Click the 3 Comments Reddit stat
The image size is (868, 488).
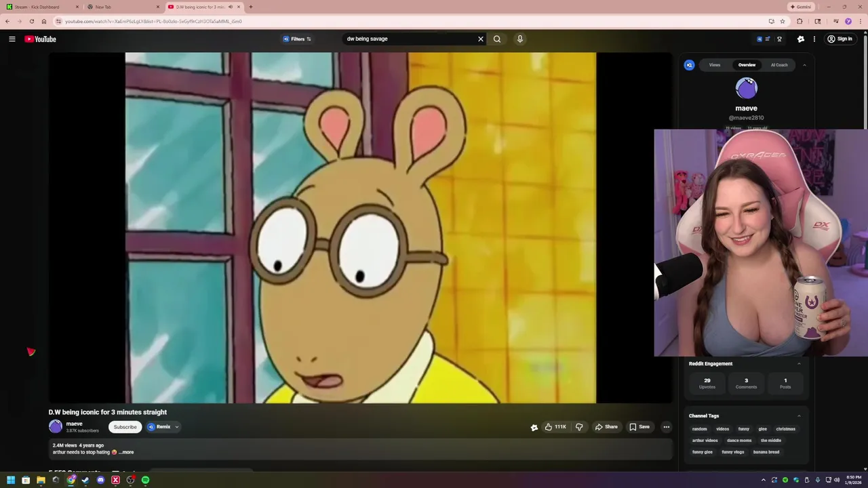tap(746, 383)
